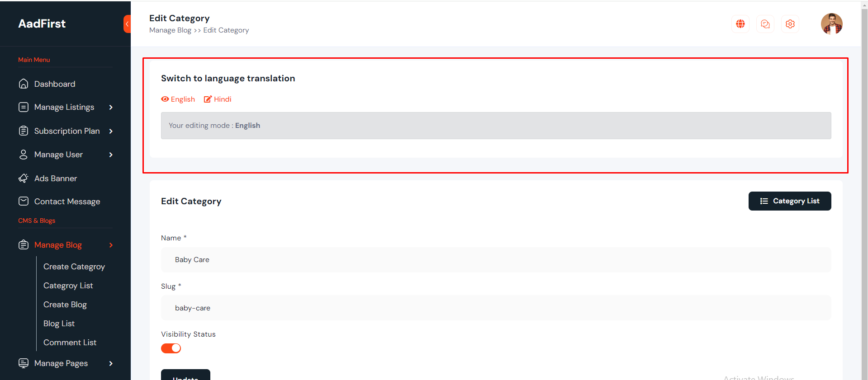Screen dimensions: 868x380
Task: Click the Category List button
Action: (789, 201)
